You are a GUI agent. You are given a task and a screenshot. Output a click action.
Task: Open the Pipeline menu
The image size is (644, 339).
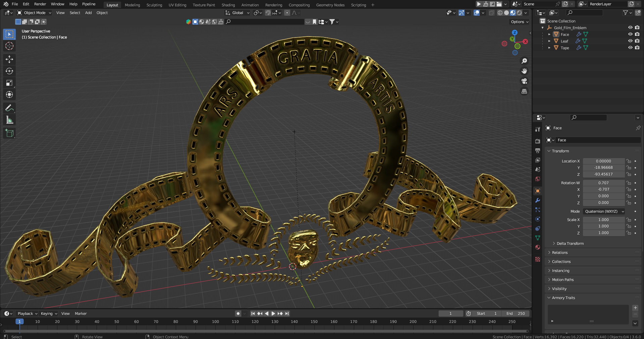(89, 4)
